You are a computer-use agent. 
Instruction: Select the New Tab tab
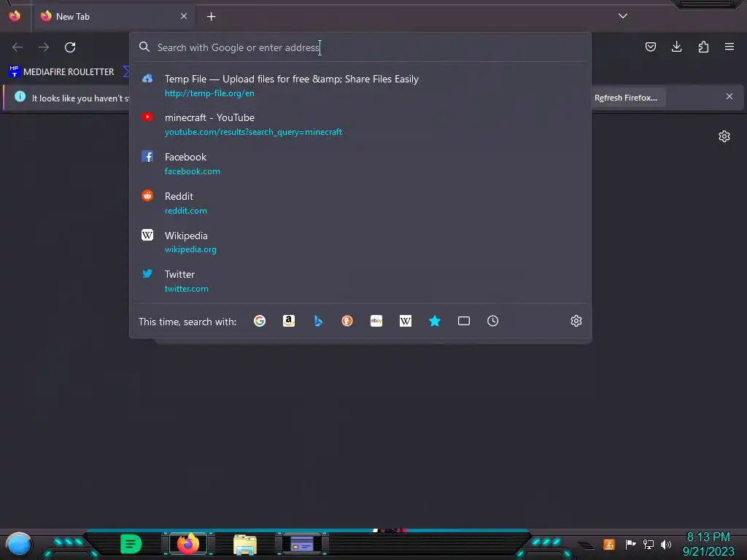(114, 16)
